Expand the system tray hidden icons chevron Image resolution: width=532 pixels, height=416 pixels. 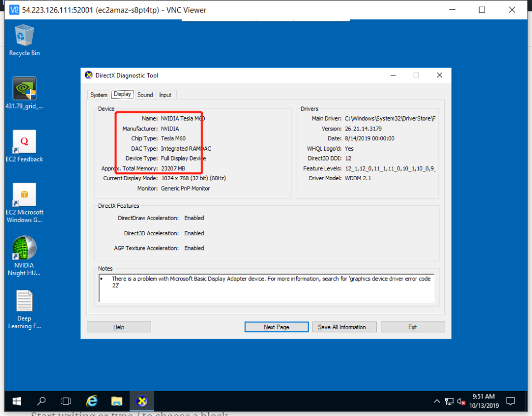click(x=437, y=401)
